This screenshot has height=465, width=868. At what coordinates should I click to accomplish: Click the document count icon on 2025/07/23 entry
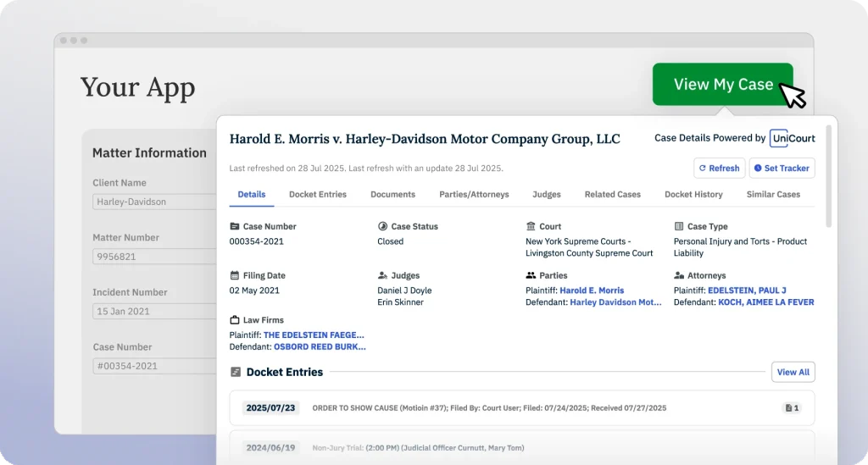click(x=793, y=408)
